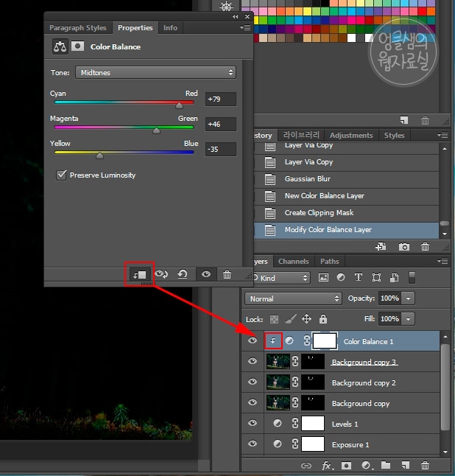Select the Create Clipping Mask history state

[x=347, y=213]
